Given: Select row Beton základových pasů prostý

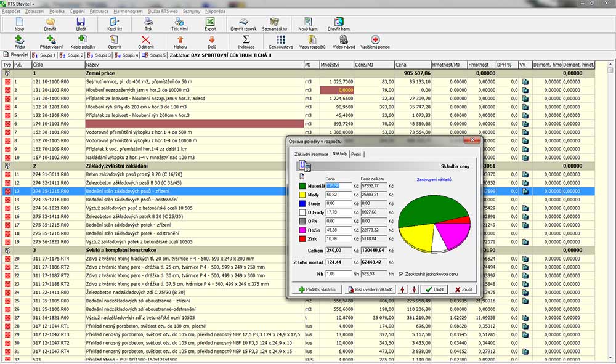Looking at the screenshot, I should coord(298,174).
